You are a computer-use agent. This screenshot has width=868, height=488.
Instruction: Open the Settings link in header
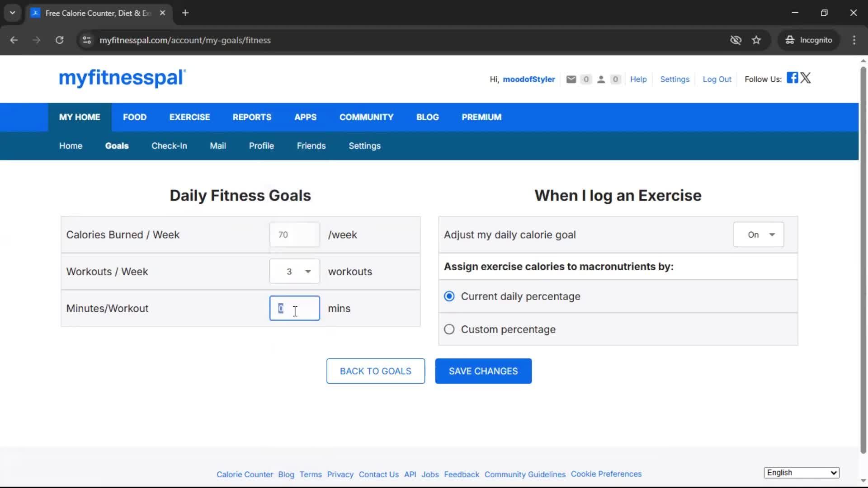click(x=675, y=80)
